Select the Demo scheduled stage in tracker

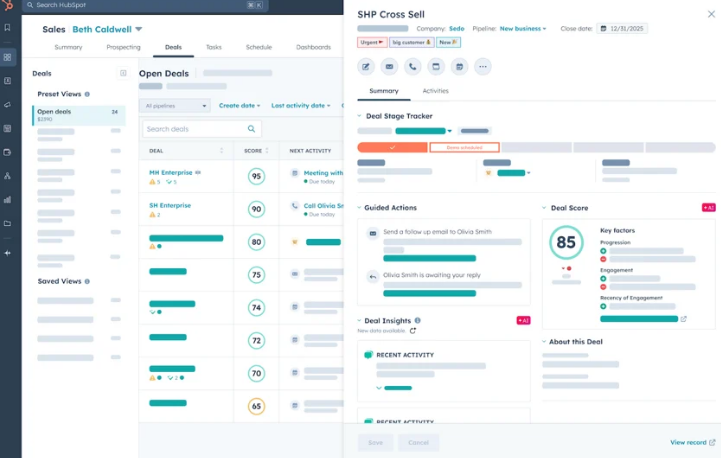464,147
